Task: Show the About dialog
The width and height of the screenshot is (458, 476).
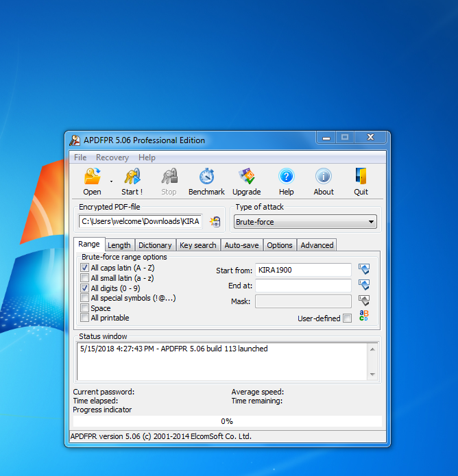Action: 324,181
